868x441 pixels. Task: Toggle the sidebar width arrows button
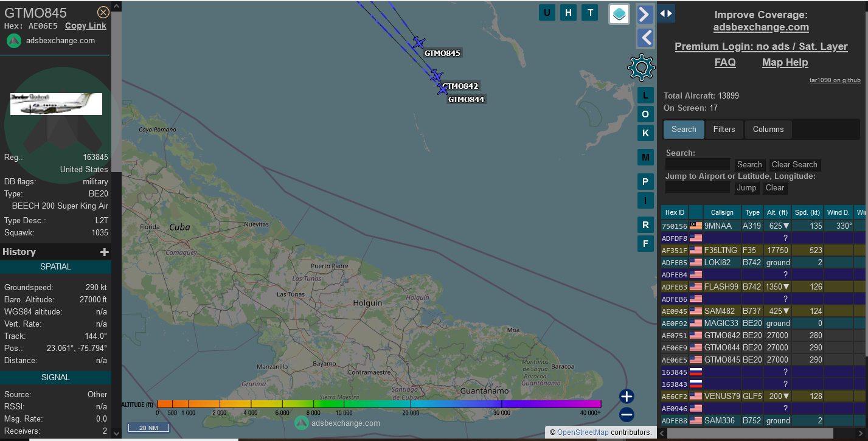(x=666, y=13)
